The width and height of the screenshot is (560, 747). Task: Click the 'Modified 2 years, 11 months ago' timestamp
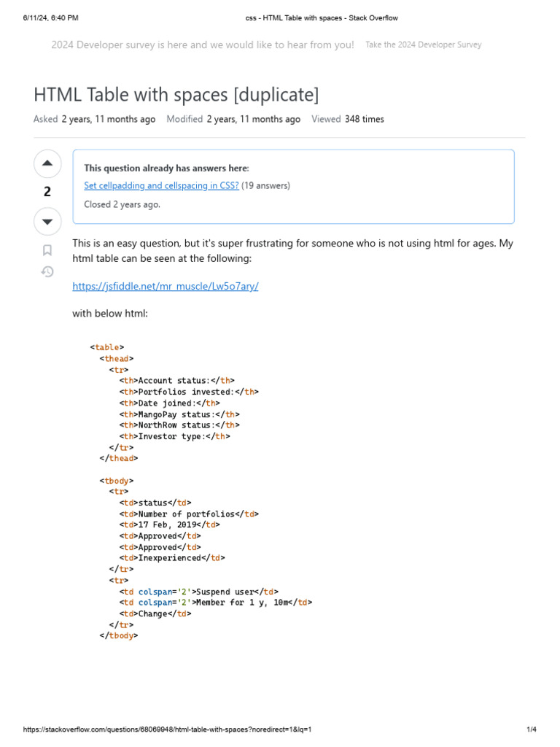point(233,119)
